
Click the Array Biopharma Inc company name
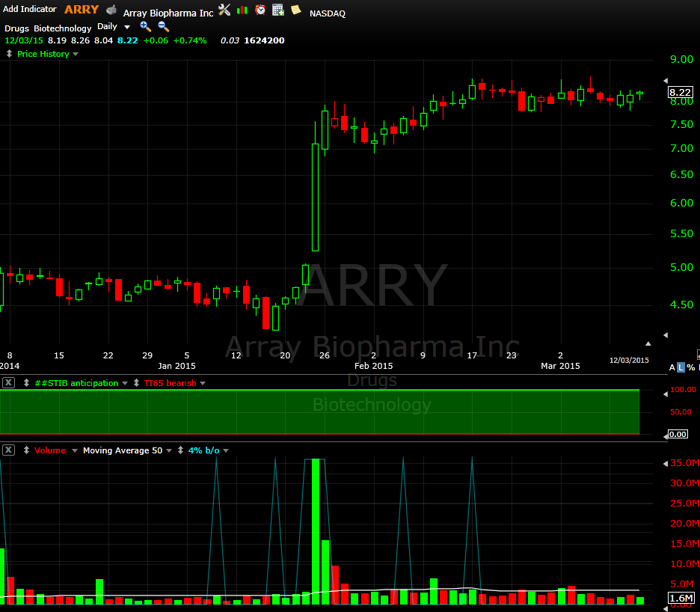click(x=168, y=13)
